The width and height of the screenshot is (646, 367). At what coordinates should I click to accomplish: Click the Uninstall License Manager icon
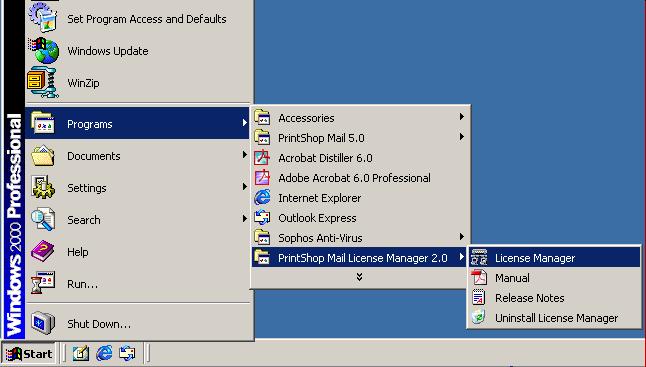[x=479, y=318]
